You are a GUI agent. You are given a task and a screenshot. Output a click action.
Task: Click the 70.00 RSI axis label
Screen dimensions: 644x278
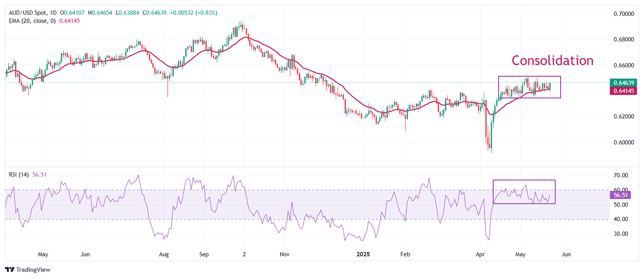(620, 175)
